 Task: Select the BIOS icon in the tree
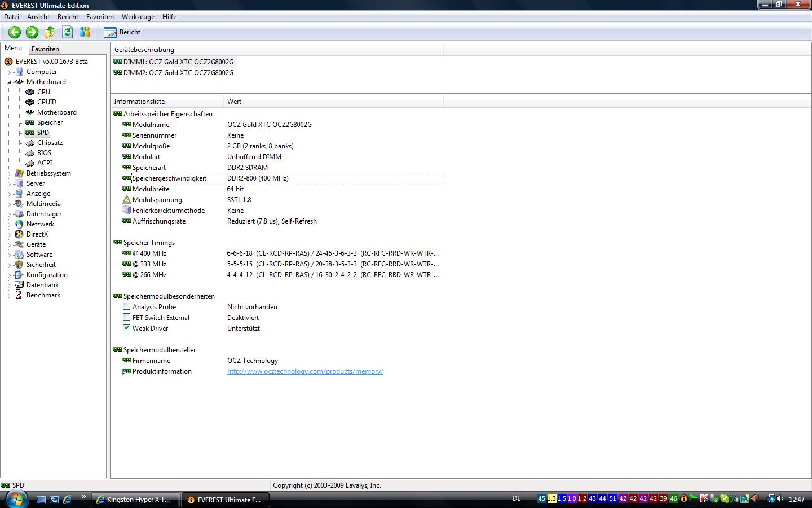coord(30,153)
